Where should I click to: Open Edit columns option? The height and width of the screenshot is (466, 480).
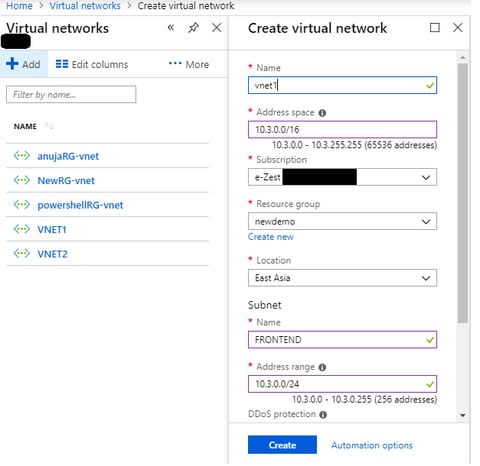[91, 64]
